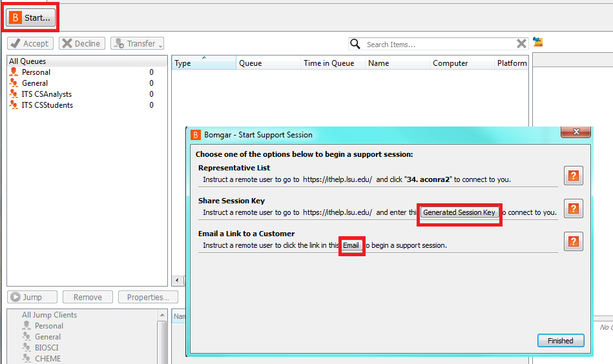
Task: Sort by the Name column header
Action: tap(397, 63)
